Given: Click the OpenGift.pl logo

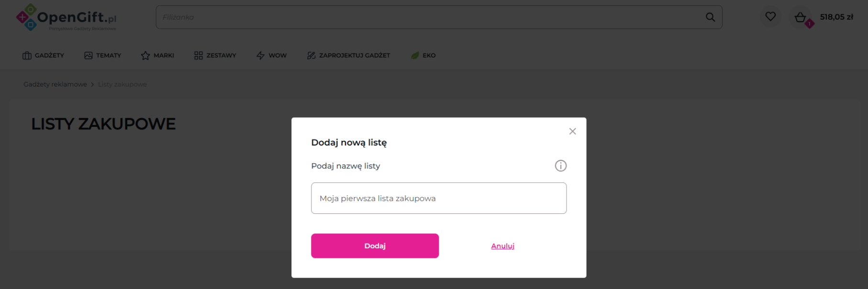Looking at the screenshot, I should pyautogui.click(x=67, y=18).
